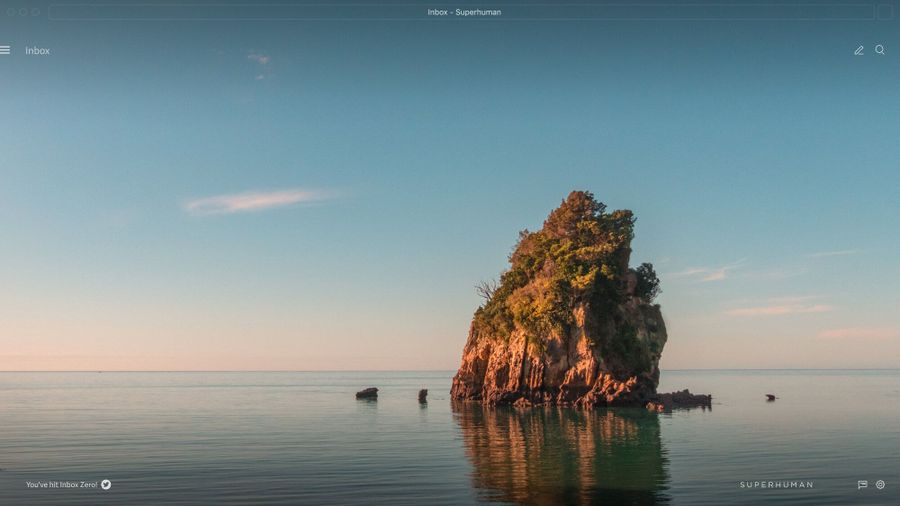Open search with the magnifier icon
Image resolution: width=900 pixels, height=506 pixels.
[879, 50]
